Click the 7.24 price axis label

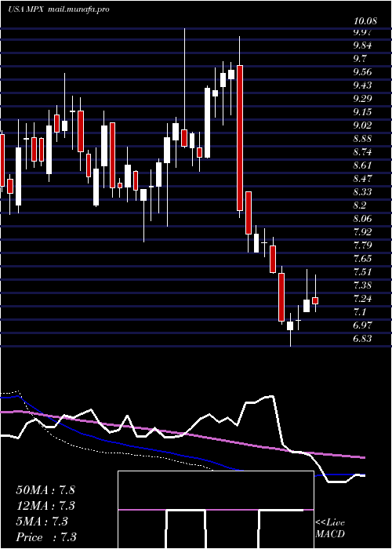pos(362,299)
